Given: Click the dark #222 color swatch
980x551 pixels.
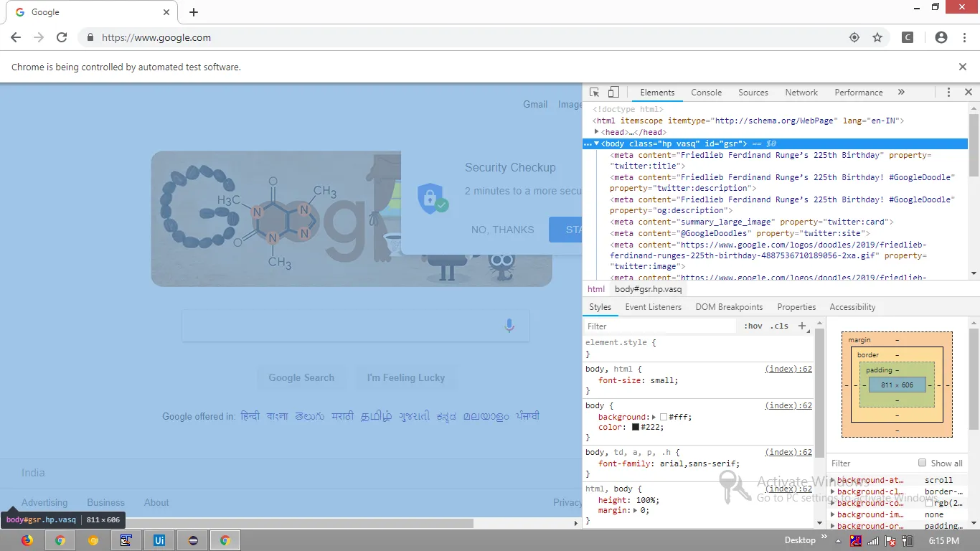Looking at the screenshot, I should pos(636,427).
